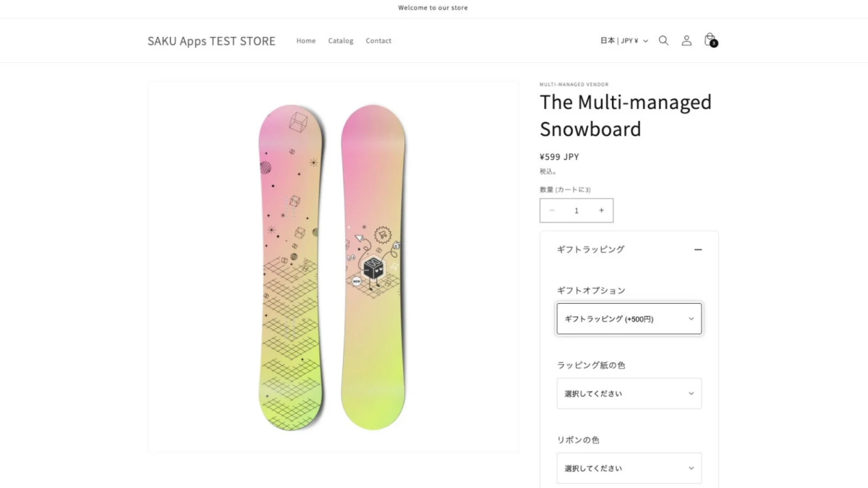868x488 pixels.
Task: Click the snowboard product image
Action: pyautogui.click(x=333, y=267)
